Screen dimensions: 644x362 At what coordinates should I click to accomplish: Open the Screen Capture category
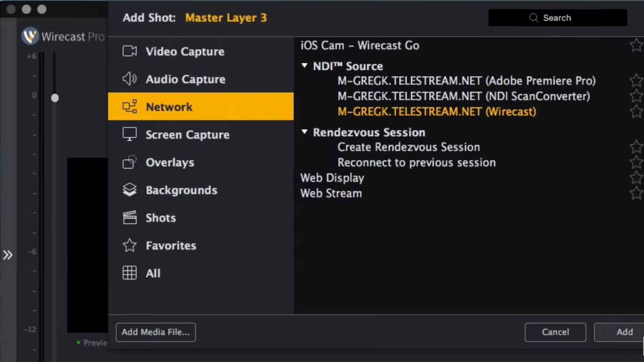point(201,134)
